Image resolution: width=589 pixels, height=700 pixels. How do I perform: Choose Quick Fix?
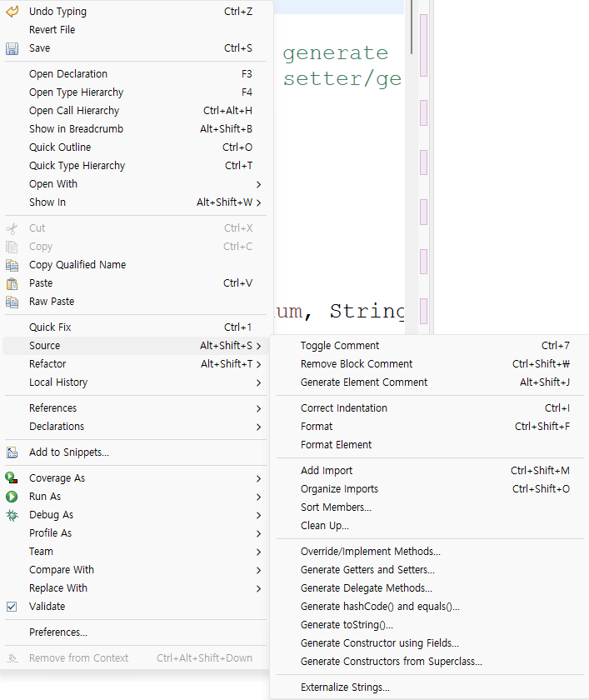click(x=136, y=327)
